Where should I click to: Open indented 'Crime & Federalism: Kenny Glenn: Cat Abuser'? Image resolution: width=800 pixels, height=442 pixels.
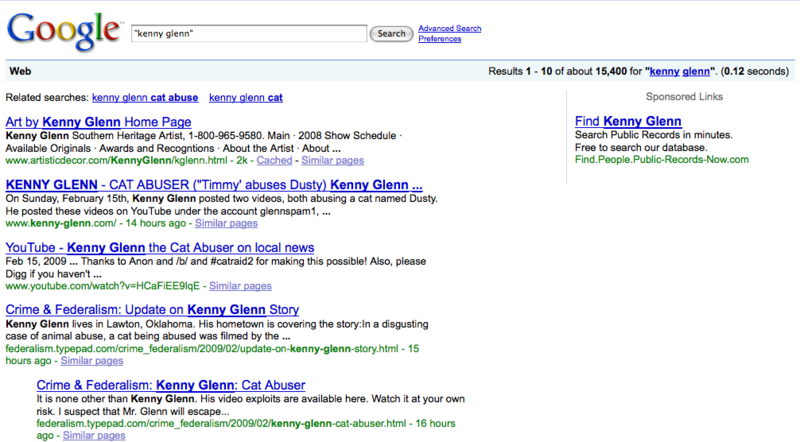(x=171, y=385)
